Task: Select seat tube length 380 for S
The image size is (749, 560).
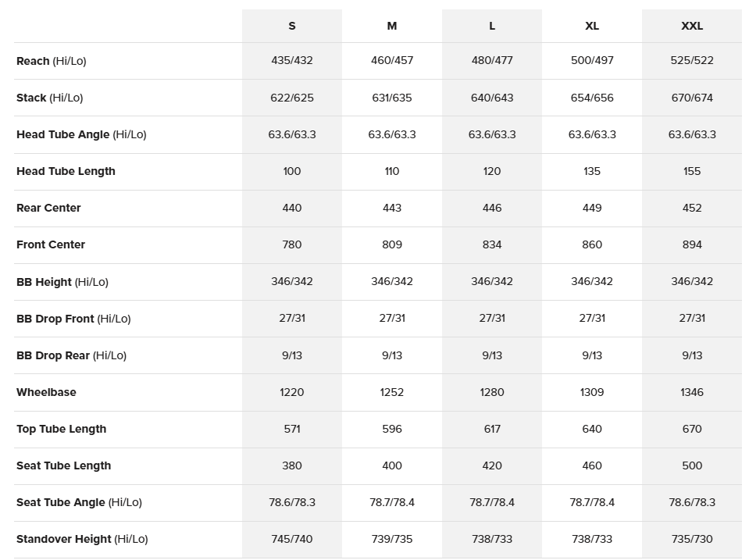Action: click(292, 465)
